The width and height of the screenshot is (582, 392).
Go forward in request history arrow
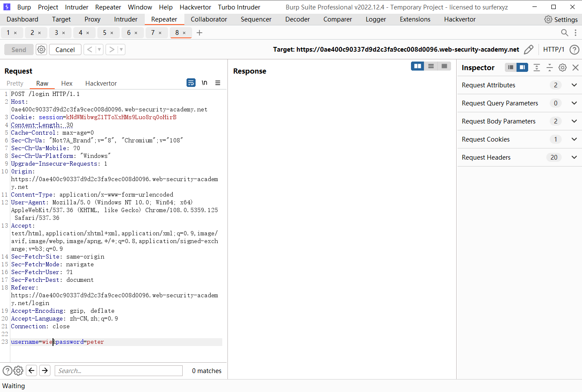point(112,49)
